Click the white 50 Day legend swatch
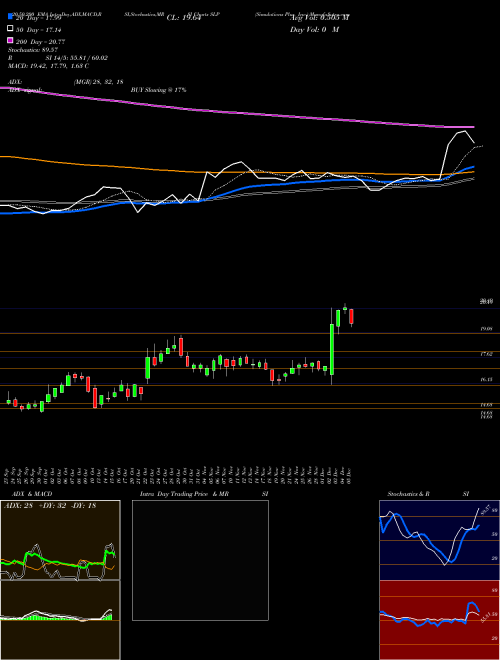The width and height of the screenshot is (500, 660). (11, 29)
